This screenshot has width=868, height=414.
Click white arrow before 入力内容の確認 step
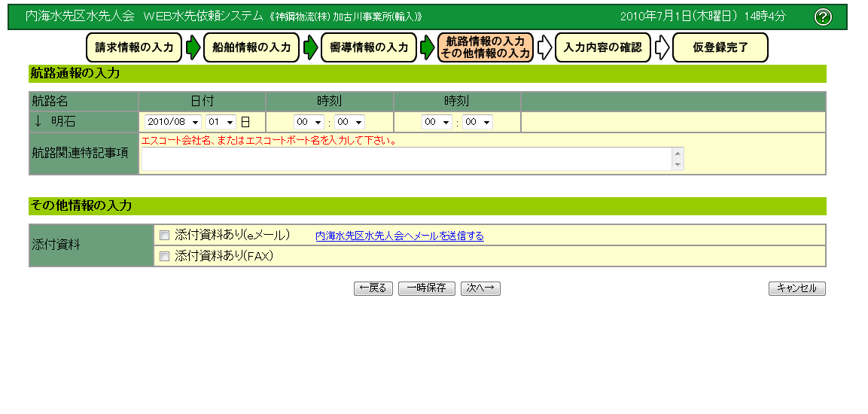[x=544, y=47]
